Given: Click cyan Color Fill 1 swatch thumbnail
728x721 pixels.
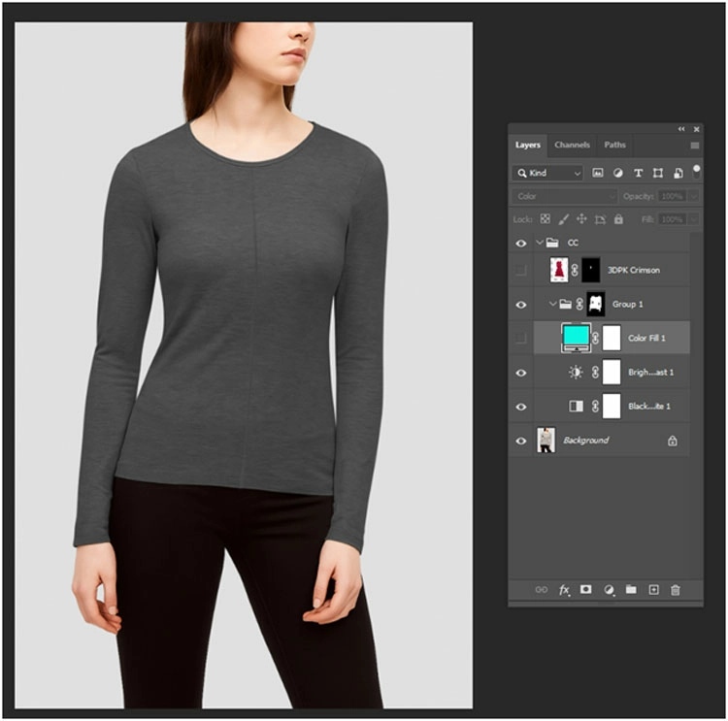Looking at the screenshot, I should point(577,338).
